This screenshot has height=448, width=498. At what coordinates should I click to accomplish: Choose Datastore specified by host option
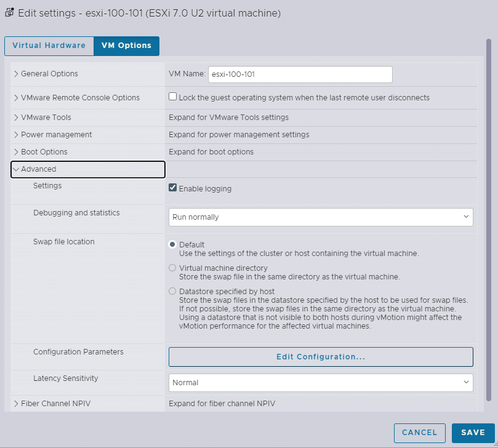(172, 292)
